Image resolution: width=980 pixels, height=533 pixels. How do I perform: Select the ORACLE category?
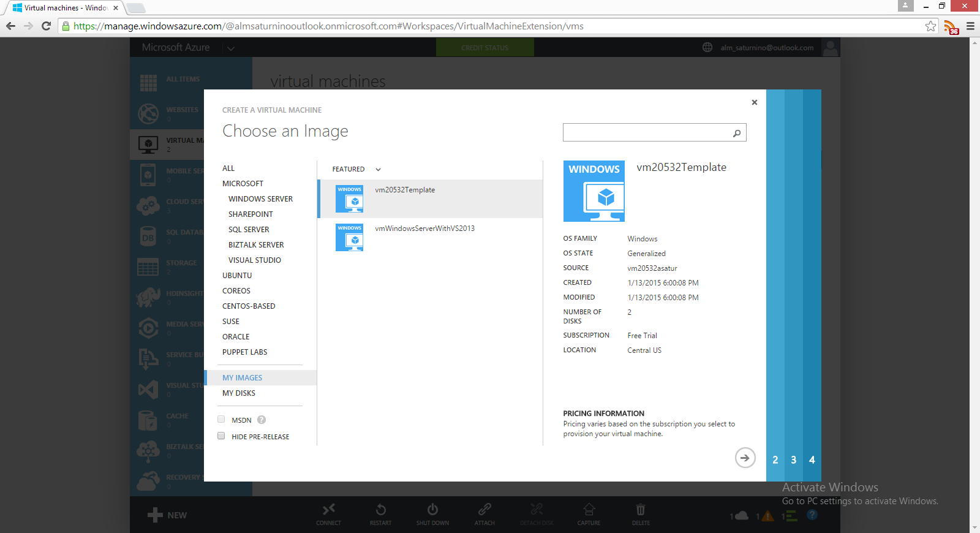pyautogui.click(x=236, y=337)
